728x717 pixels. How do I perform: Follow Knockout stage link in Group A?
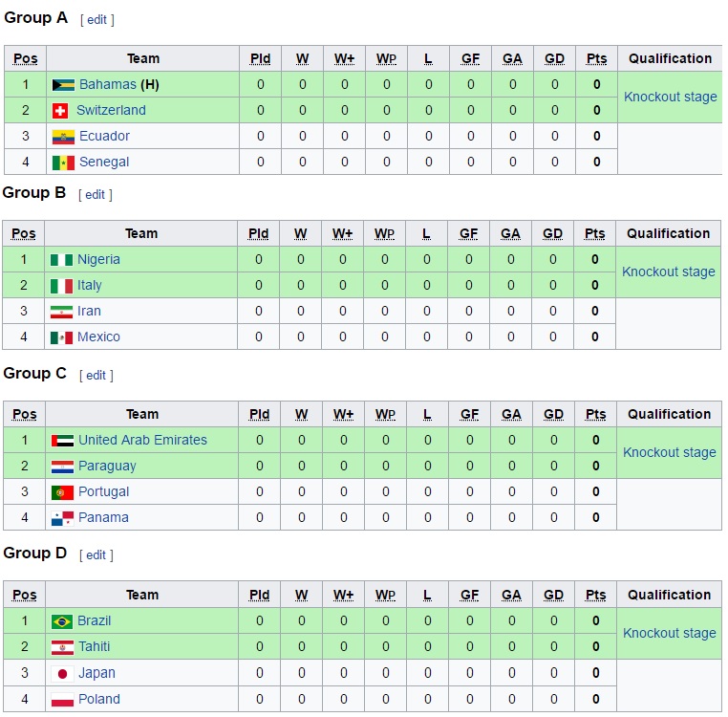point(670,98)
